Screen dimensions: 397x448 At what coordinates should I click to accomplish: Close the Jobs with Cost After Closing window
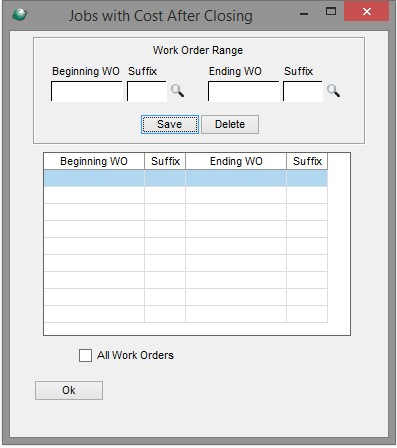pyautogui.click(x=367, y=12)
